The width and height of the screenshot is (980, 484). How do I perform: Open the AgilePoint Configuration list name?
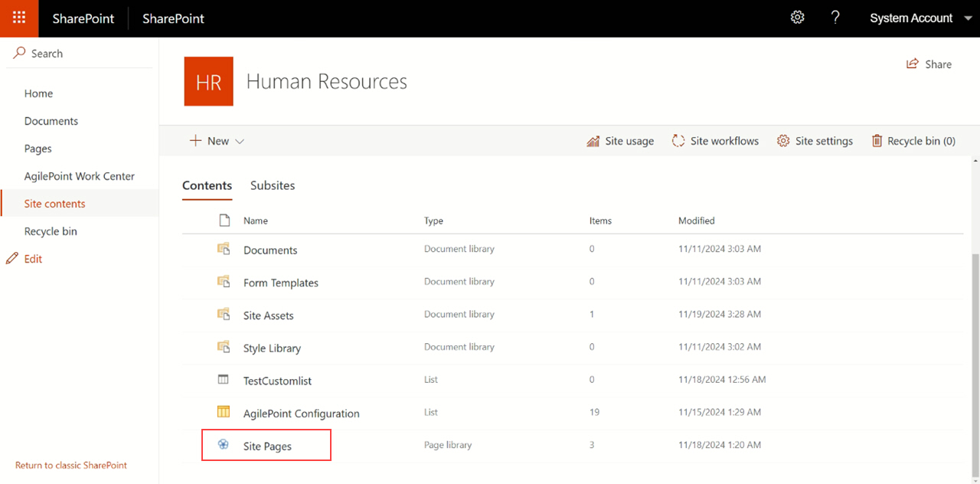coord(301,414)
